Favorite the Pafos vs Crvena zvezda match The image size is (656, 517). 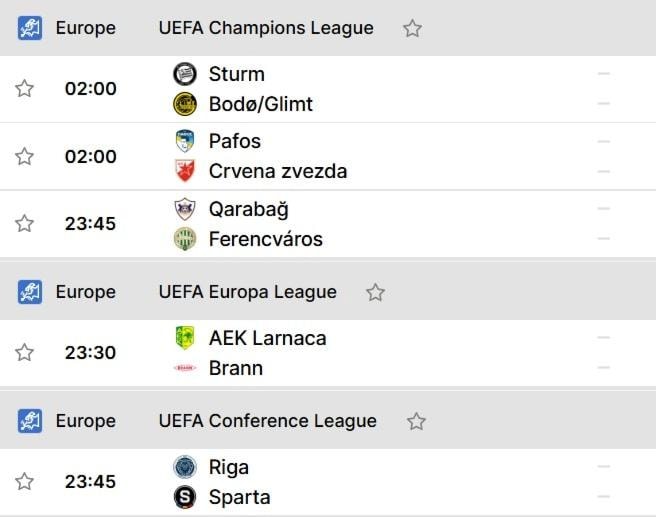pyautogui.click(x=24, y=156)
